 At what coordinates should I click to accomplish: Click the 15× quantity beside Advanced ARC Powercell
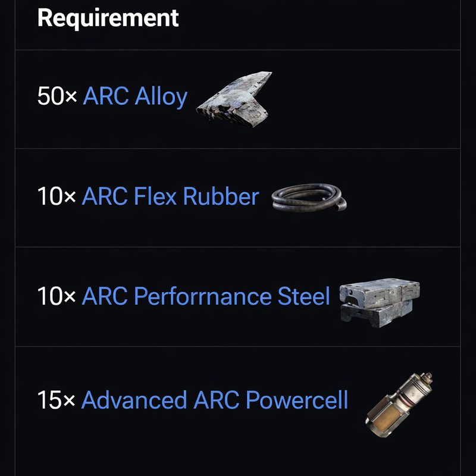coord(57,400)
